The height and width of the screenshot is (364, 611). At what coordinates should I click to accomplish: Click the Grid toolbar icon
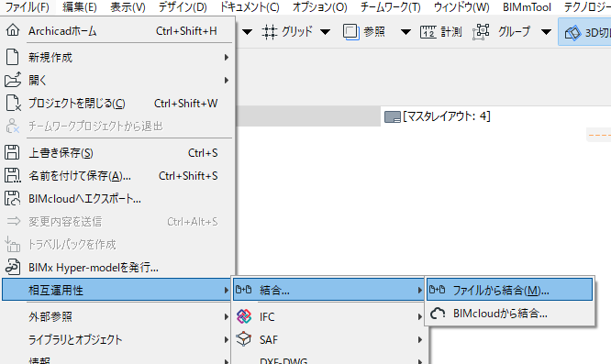click(269, 32)
